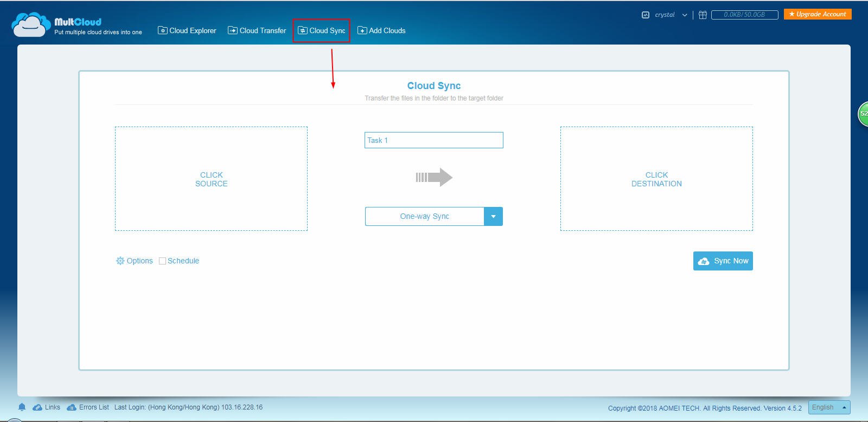Open the gift icon beside storage usage
The image size is (868, 422).
(x=703, y=15)
